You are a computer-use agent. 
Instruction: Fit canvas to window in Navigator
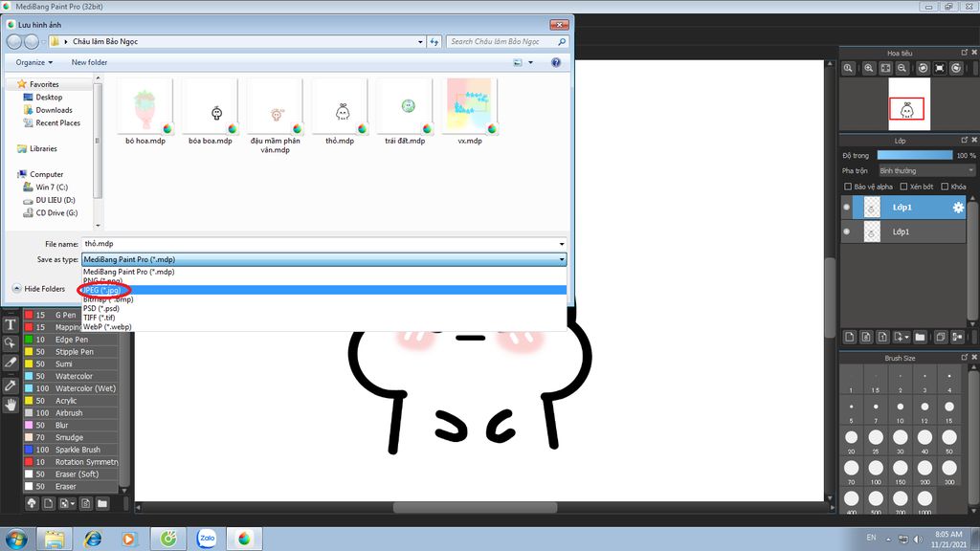[885, 68]
